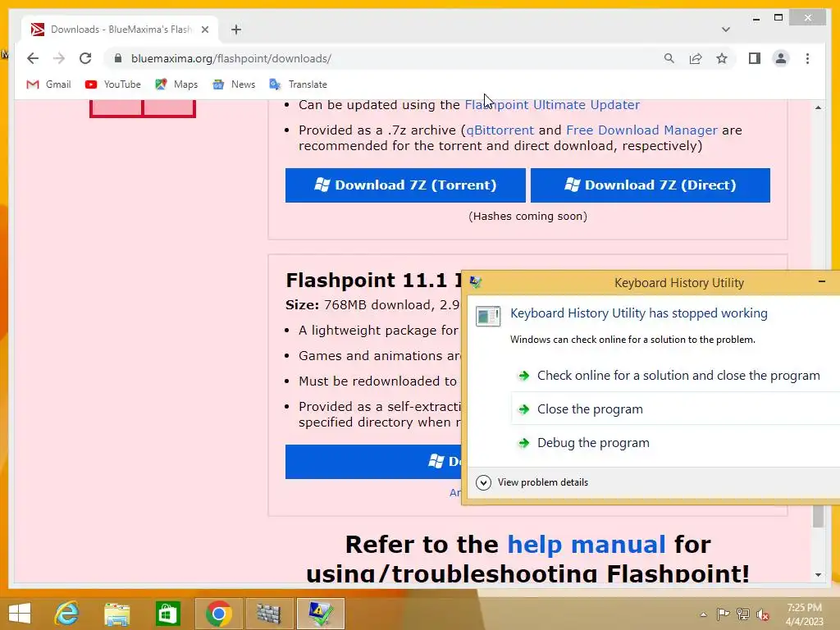Image resolution: width=840 pixels, height=630 pixels.
Task: Click the muted volume tray icon
Action: 763,614
